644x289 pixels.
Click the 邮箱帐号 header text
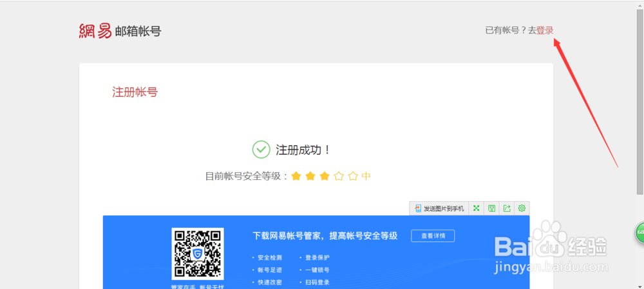(x=138, y=32)
